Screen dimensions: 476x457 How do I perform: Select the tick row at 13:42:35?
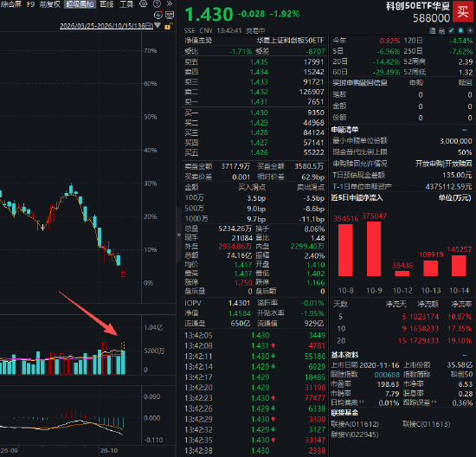pos(255,440)
